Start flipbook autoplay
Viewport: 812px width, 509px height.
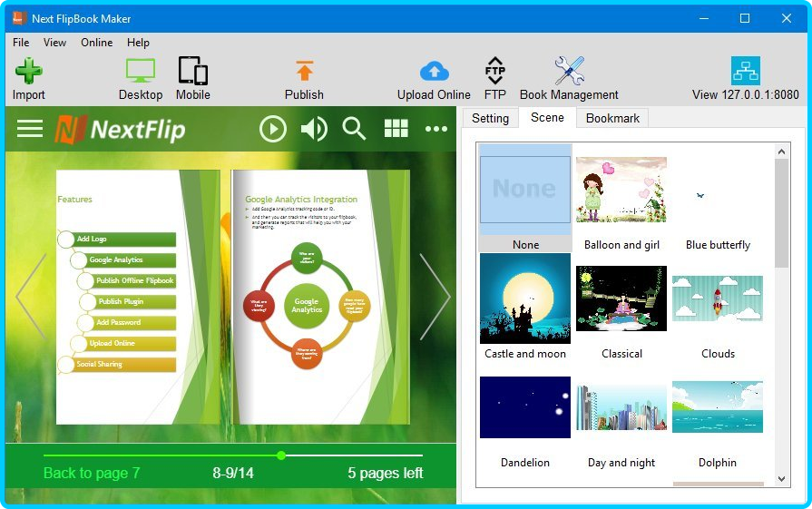point(273,129)
